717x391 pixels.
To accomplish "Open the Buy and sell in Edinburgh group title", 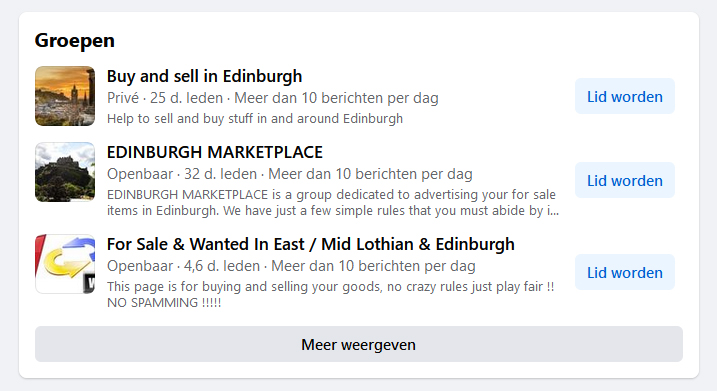I will (204, 76).
